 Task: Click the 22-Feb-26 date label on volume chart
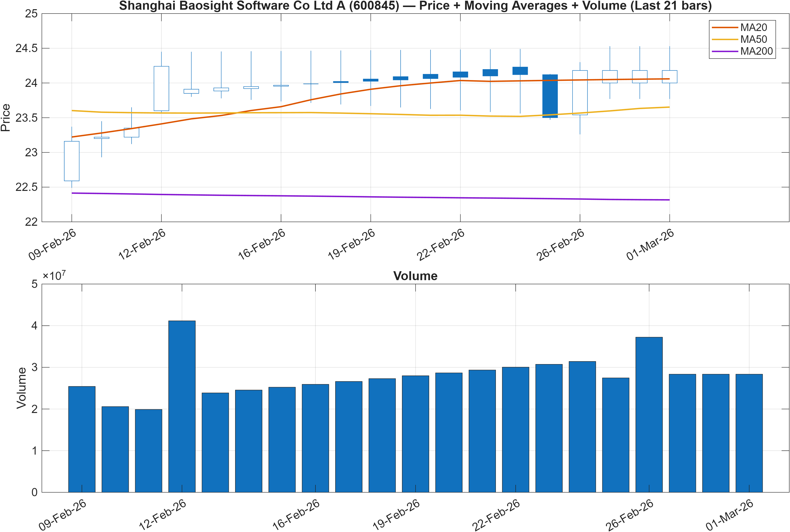point(496,515)
